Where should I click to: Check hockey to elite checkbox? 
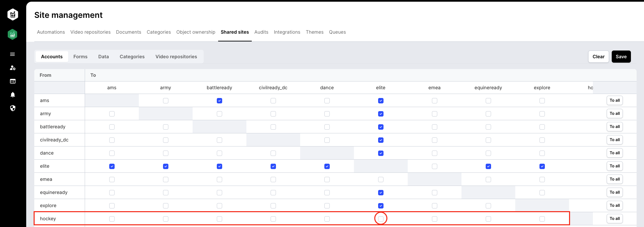[381, 219]
